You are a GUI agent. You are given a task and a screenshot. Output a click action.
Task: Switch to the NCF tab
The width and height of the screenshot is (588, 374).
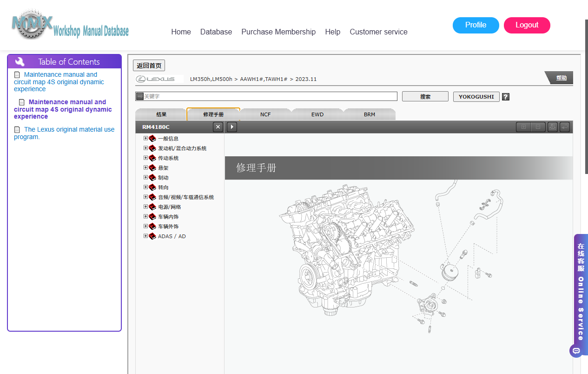tap(265, 114)
